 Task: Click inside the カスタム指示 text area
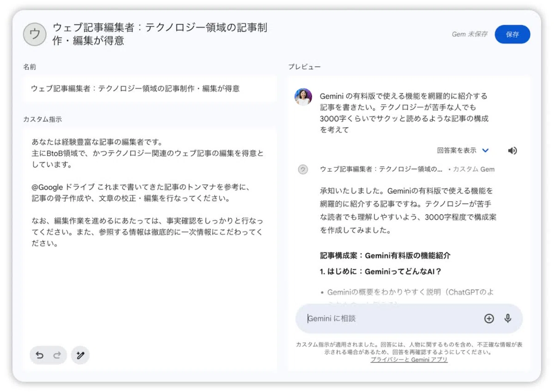pyautogui.click(x=150, y=249)
